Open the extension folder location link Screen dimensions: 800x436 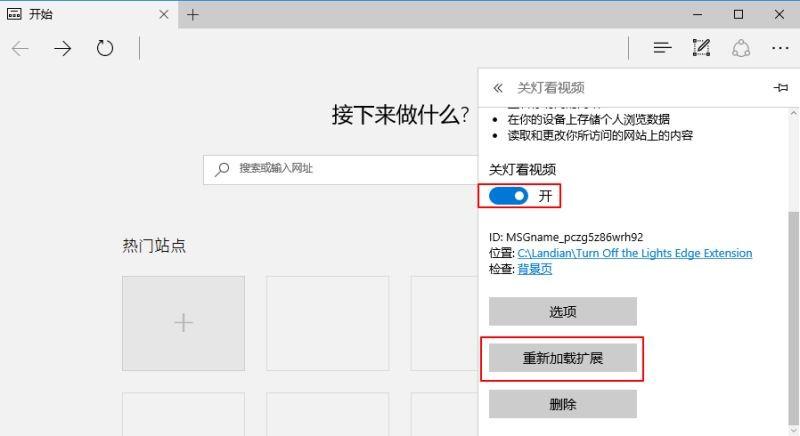point(635,253)
